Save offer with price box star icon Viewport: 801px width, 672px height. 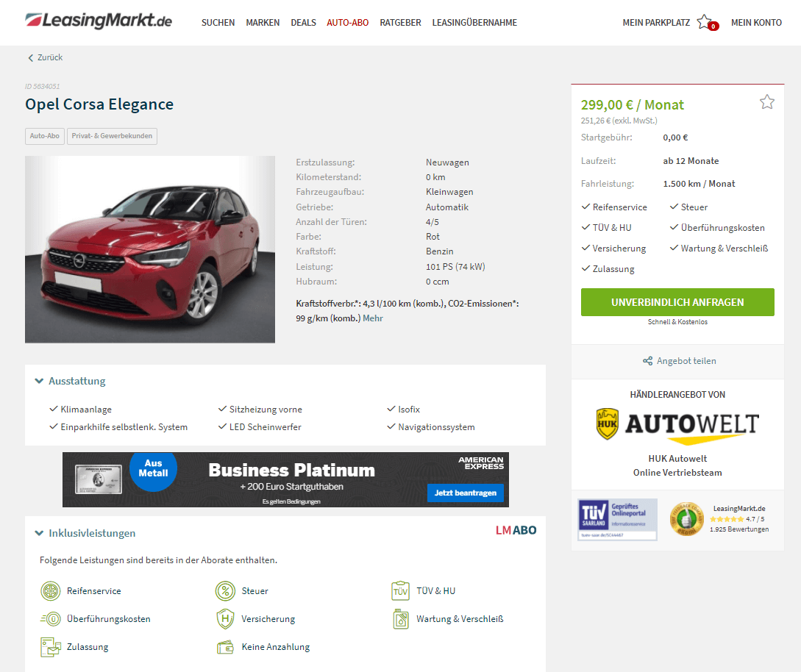coord(766,102)
